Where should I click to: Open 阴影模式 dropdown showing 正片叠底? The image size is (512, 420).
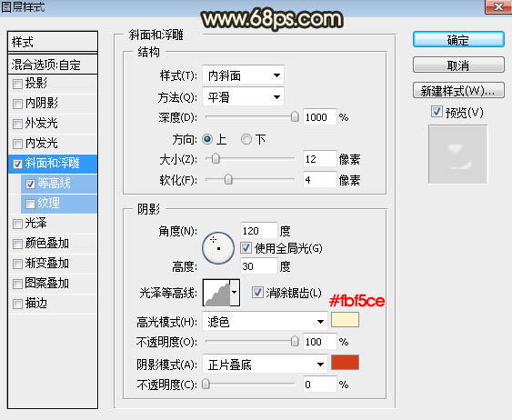265,365
